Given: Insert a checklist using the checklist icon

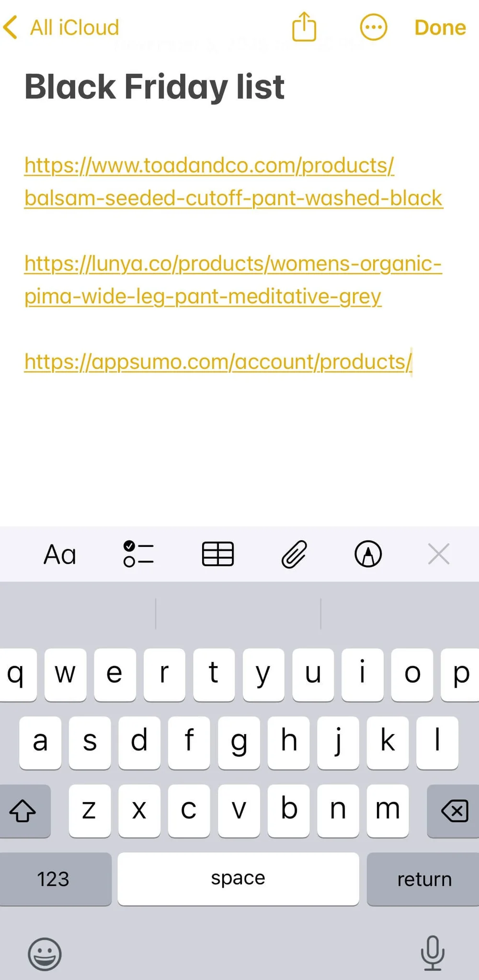Looking at the screenshot, I should 138,555.
